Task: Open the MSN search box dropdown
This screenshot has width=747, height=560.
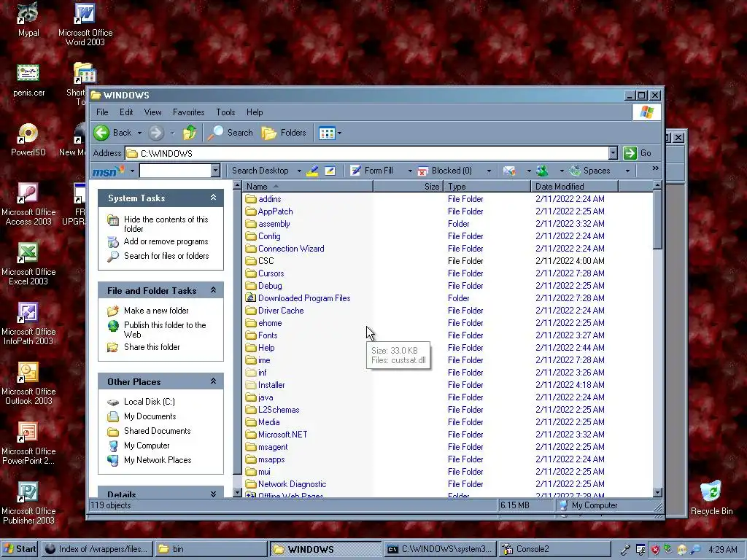Action: [x=215, y=171]
